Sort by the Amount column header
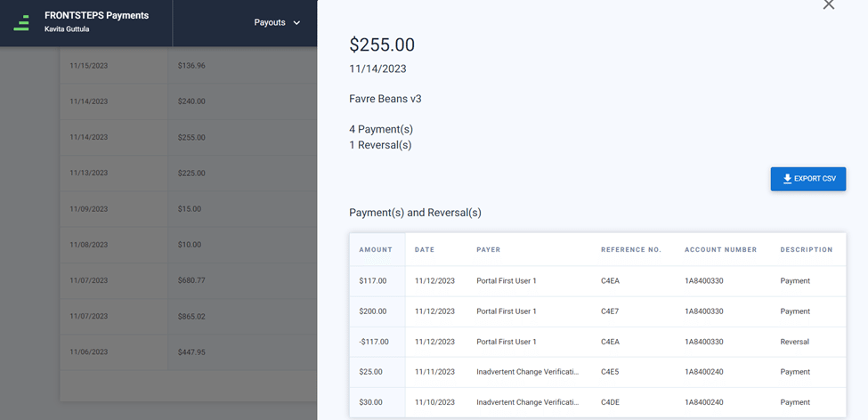The image size is (868, 420). point(376,249)
